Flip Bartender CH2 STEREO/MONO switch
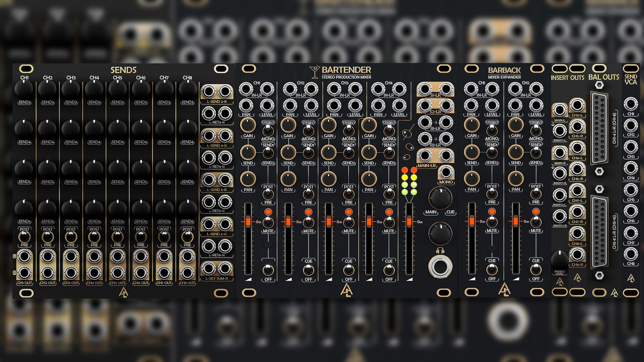 tap(308, 131)
